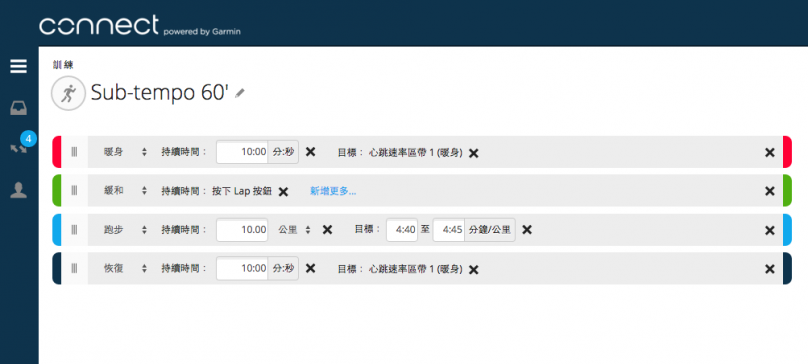Open step type dropdown for 恢復

tap(125, 268)
